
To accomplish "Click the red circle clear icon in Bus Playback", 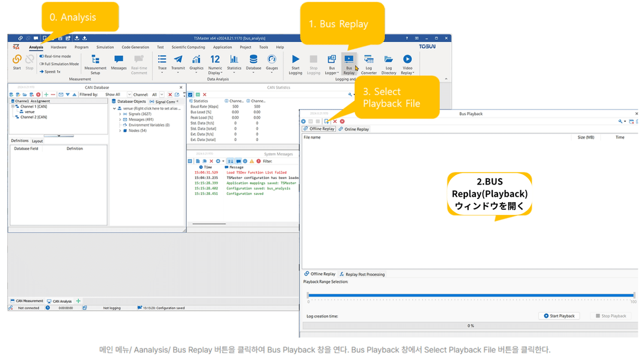I will click(x=342, y=121).
